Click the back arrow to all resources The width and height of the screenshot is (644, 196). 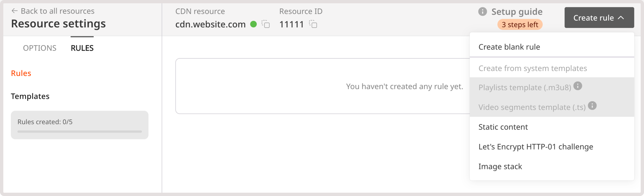14,11
